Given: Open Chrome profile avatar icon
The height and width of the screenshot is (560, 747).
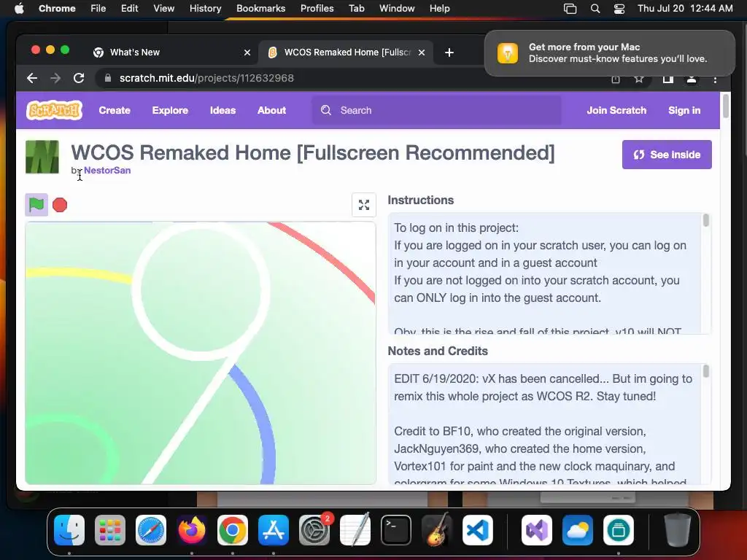Looking at the screenshot, I should (692, 79).
